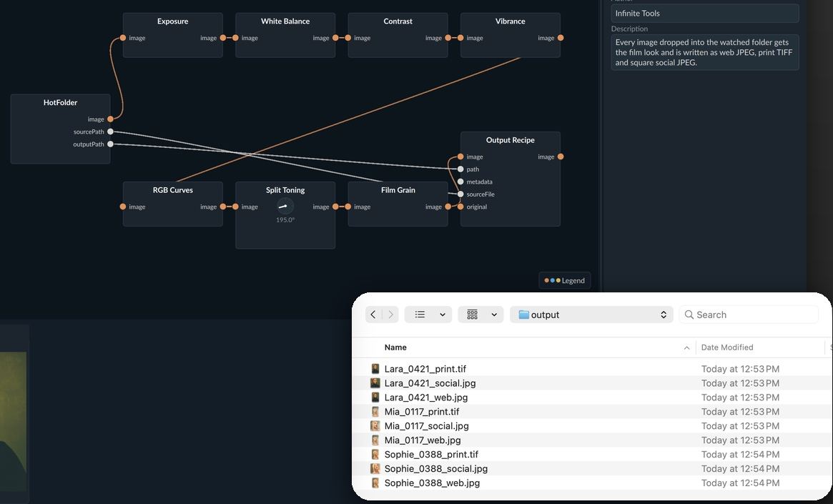The image size is (833, 504).
Task: Reverse sort order with the Name caret
Action: click(686, 348)
